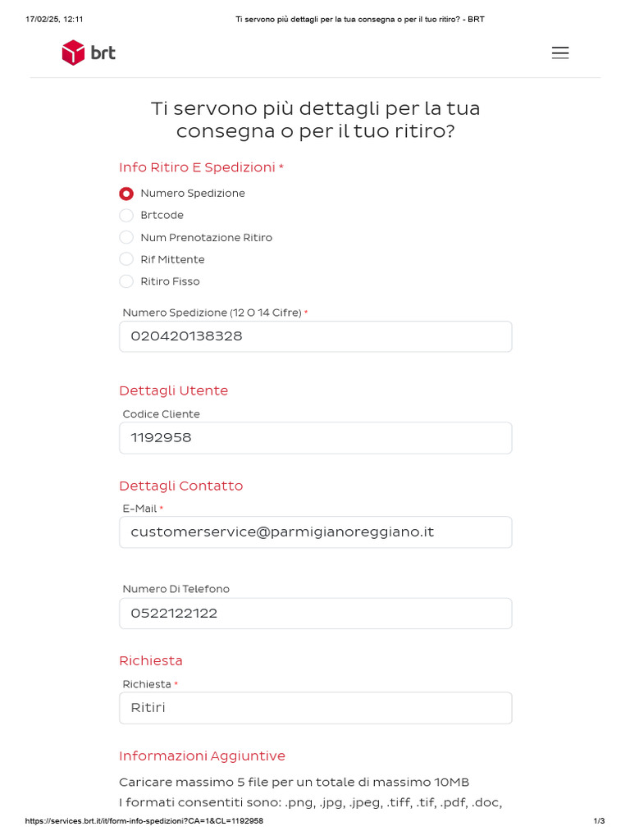
Task: Click the Dettagli Utente section heading
Action: (x=173, y=390)
